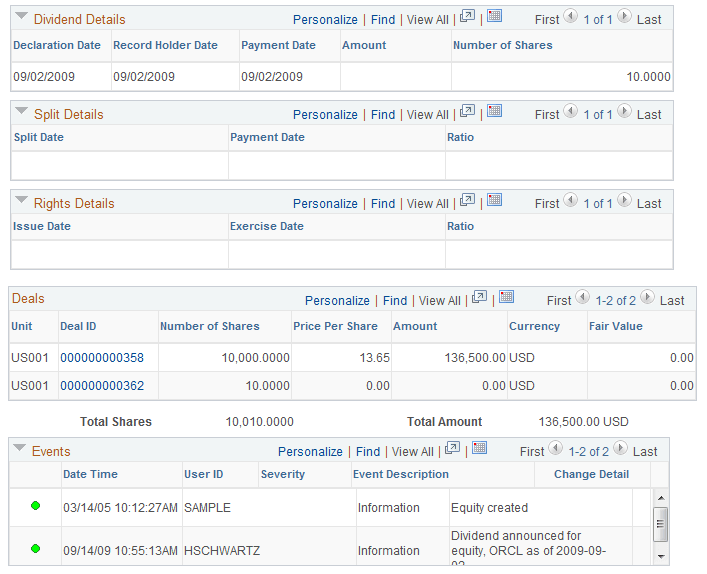Viewport: 707px width, 574px height.
Task: Show previous rows in Deals grid
Action: pyautogui.click(x=583, y=297)
